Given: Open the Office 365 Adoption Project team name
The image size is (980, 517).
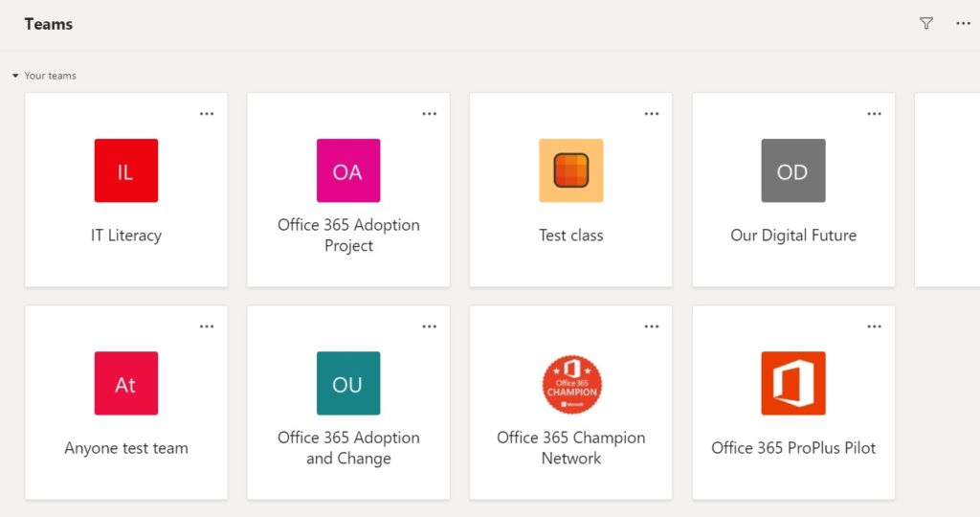Looking at the screenshot, I should [348, 236].
